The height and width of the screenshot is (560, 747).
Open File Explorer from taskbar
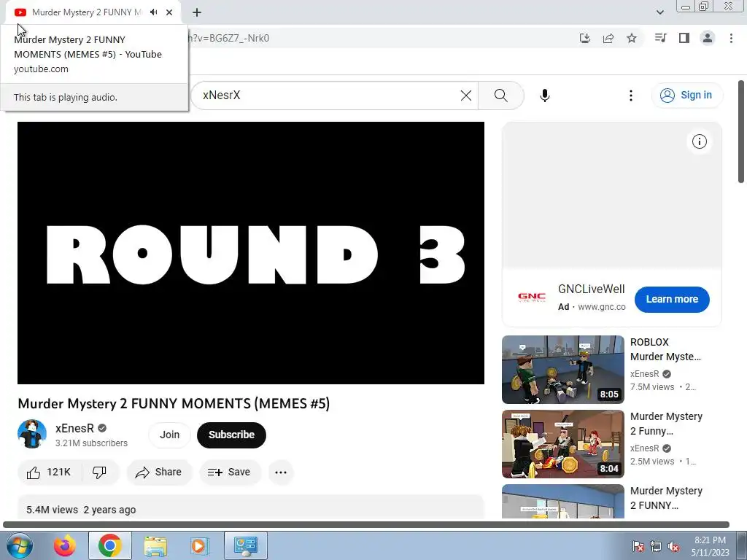click(155, 545)
